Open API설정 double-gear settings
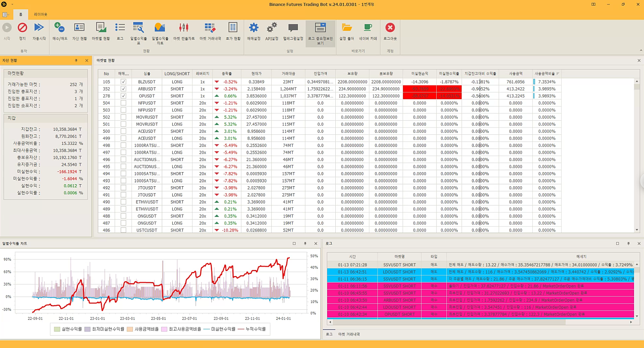Image resolution: width=644 pixels, height=348 pixels. coord(272,27)
